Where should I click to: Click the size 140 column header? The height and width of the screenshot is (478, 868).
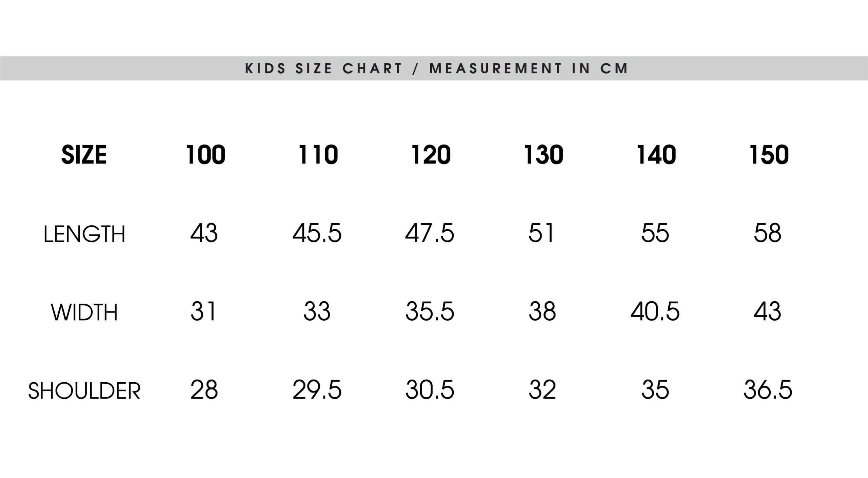tap(656, 155)
